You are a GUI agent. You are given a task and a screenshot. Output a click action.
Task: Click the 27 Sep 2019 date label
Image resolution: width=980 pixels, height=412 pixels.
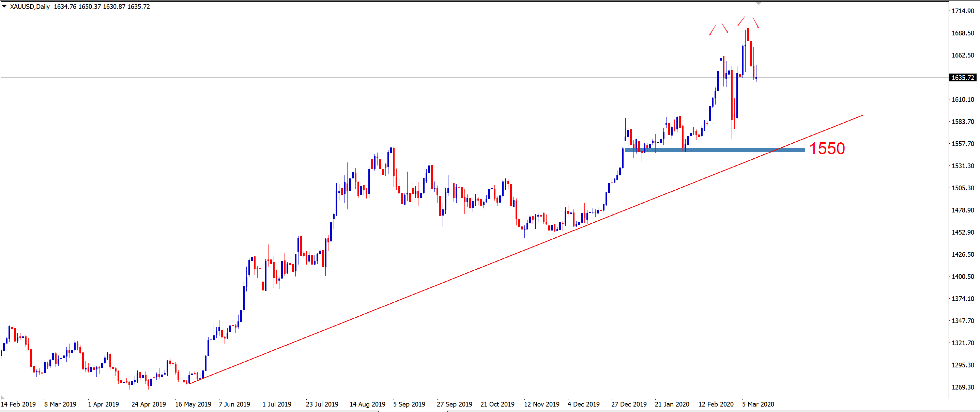455,405
